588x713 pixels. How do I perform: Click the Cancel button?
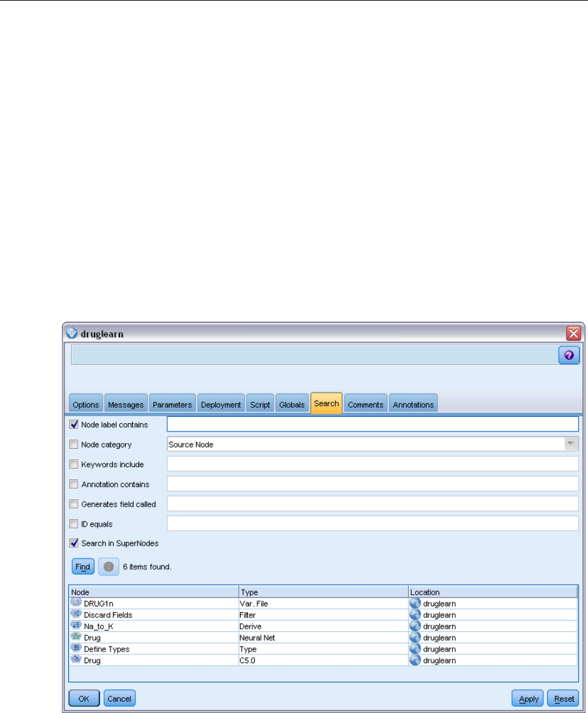pyautogui.click(x=119, y=698)
